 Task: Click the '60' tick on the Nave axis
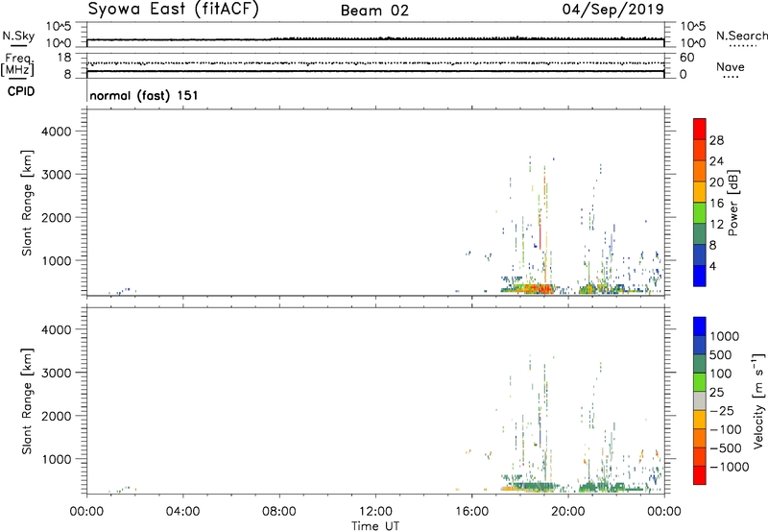(687, 58)
